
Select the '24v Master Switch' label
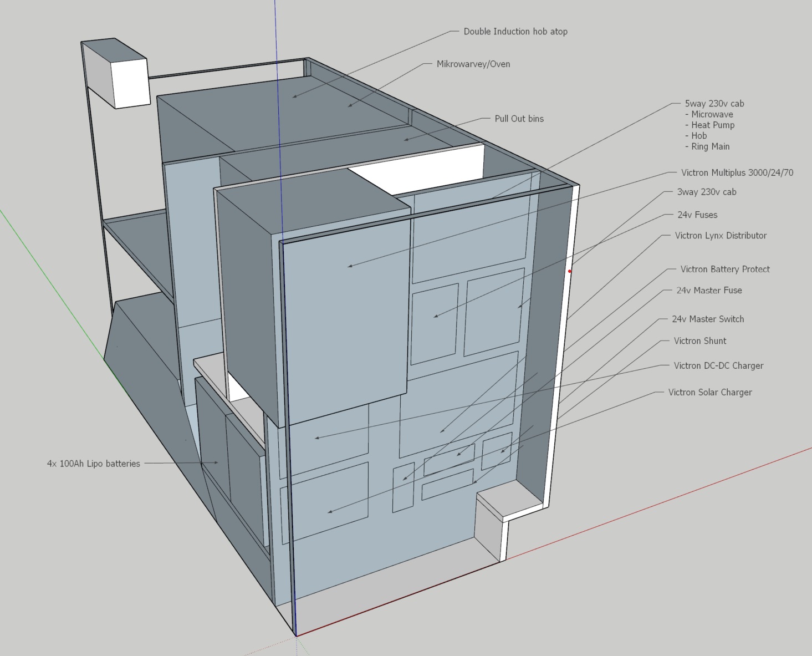707,319
